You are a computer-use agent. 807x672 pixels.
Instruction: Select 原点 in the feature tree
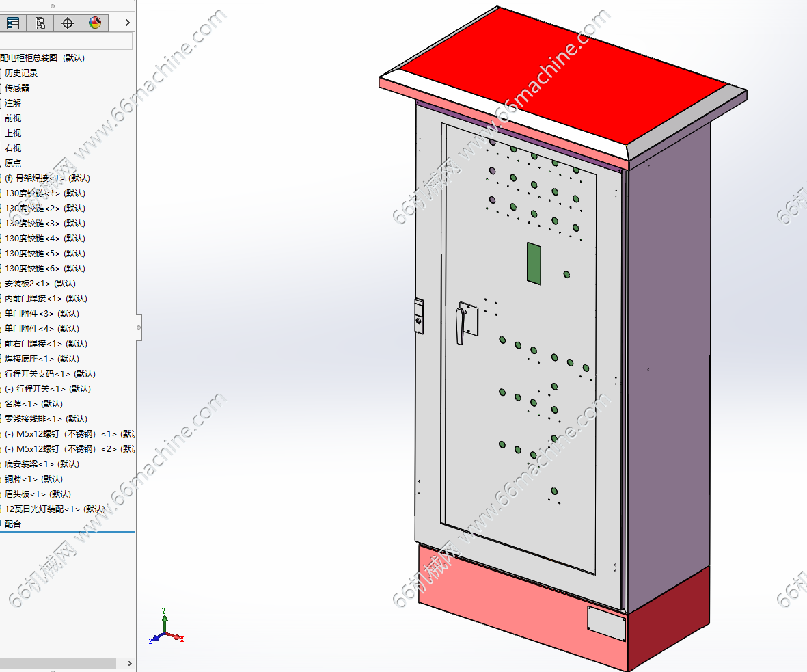coord(13,163)
